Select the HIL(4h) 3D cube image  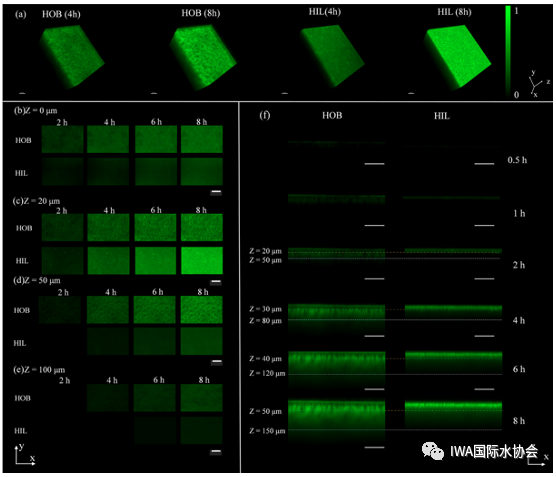point(332,56)
